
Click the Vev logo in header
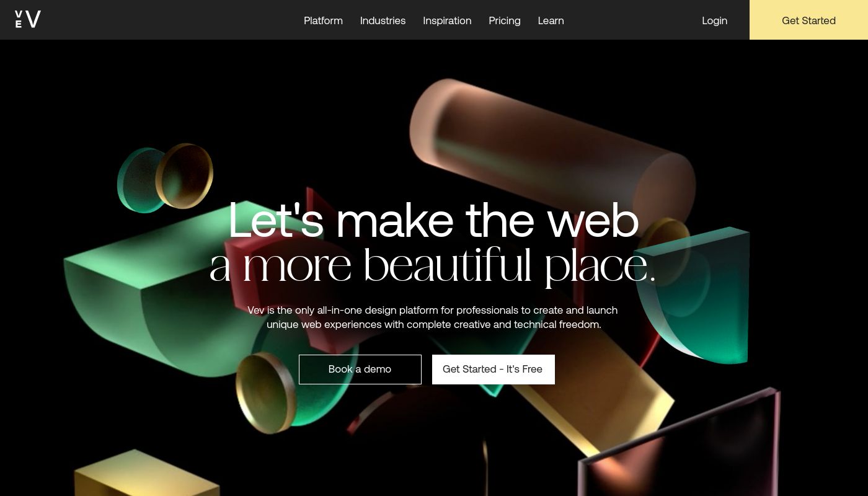(28, 20)
